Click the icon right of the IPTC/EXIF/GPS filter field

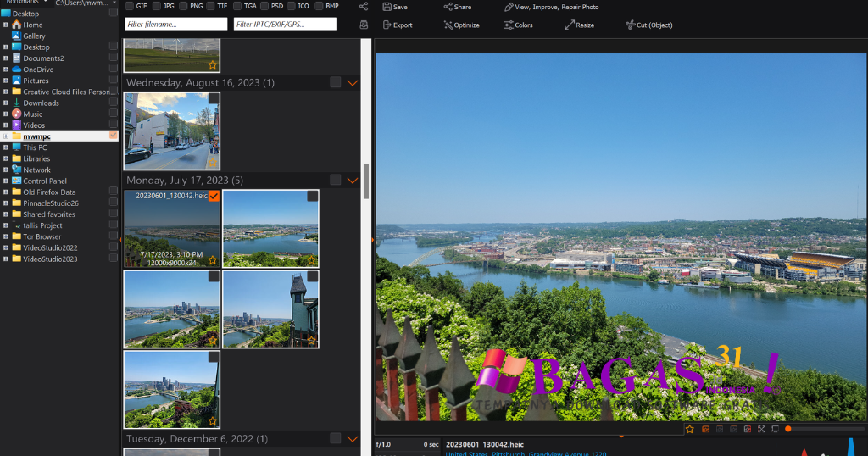364,25
